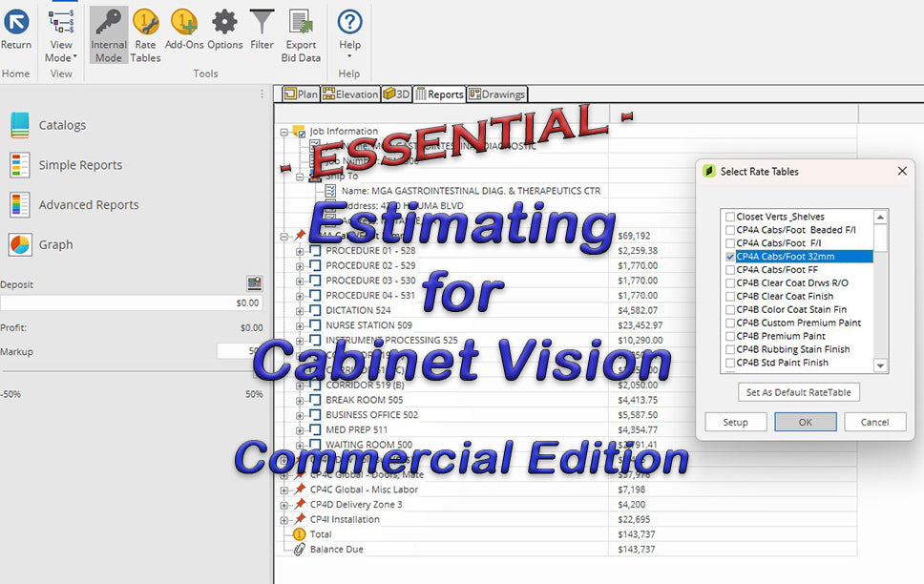Click the Add-Ons tool
Image resolution: width=924 pixels, height=584 pixels.
186,33
